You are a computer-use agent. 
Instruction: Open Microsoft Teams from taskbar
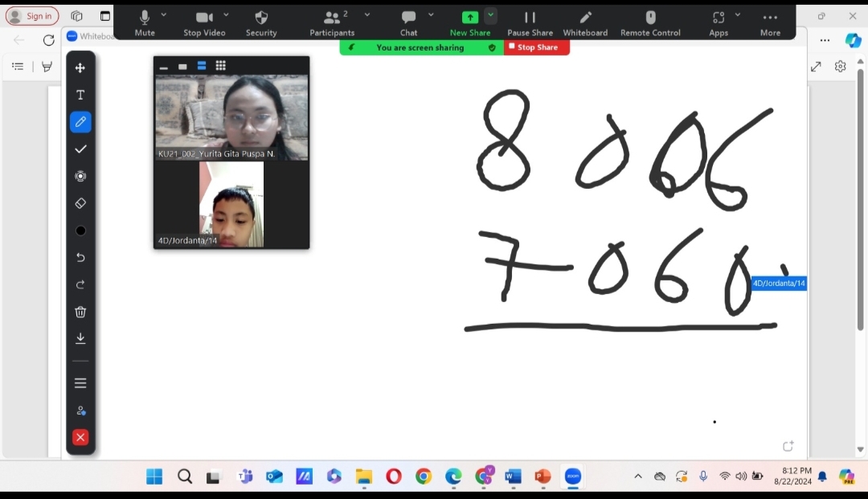point(244,477)
